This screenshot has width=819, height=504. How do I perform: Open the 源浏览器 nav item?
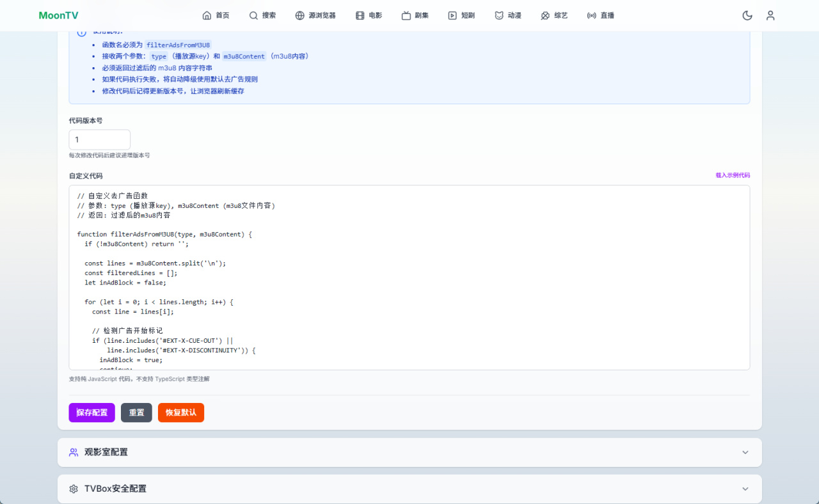315,15
